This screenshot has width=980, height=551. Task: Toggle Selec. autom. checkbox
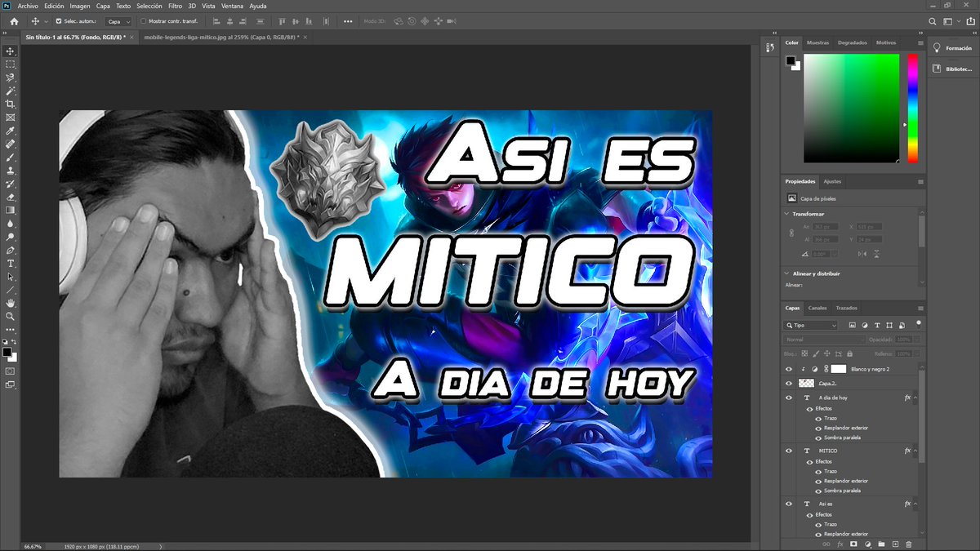point(58,21)
